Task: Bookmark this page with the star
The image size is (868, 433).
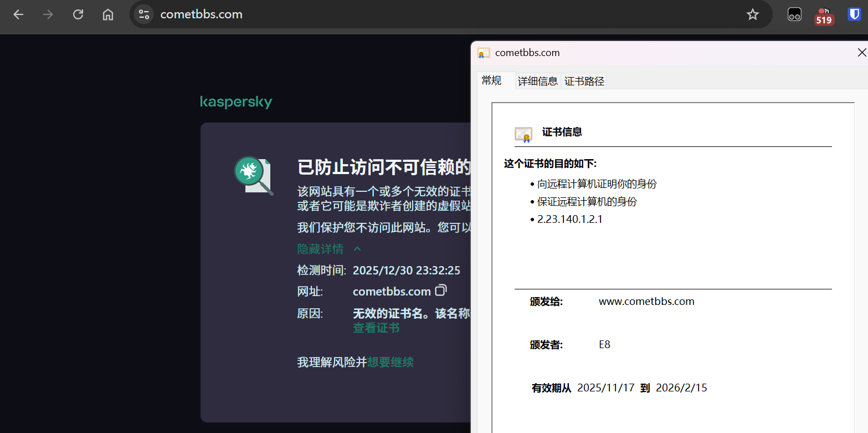Action: 752,14
